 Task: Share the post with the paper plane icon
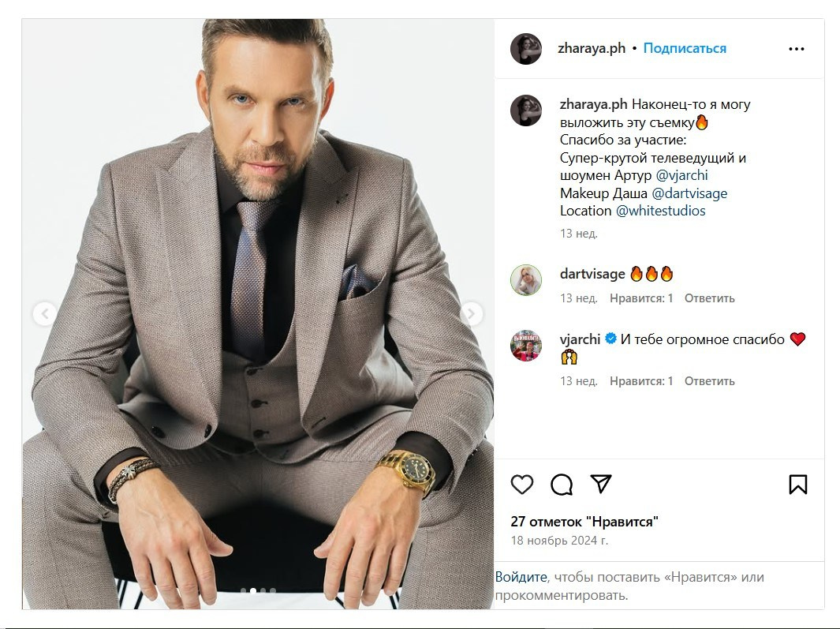coord(602,484)
